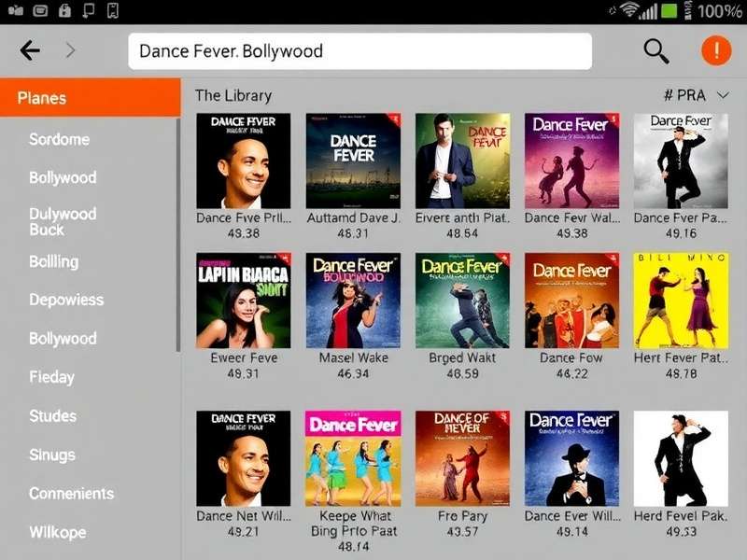
Task: Select the Planes sidebar tab
Action: (90, 98)
